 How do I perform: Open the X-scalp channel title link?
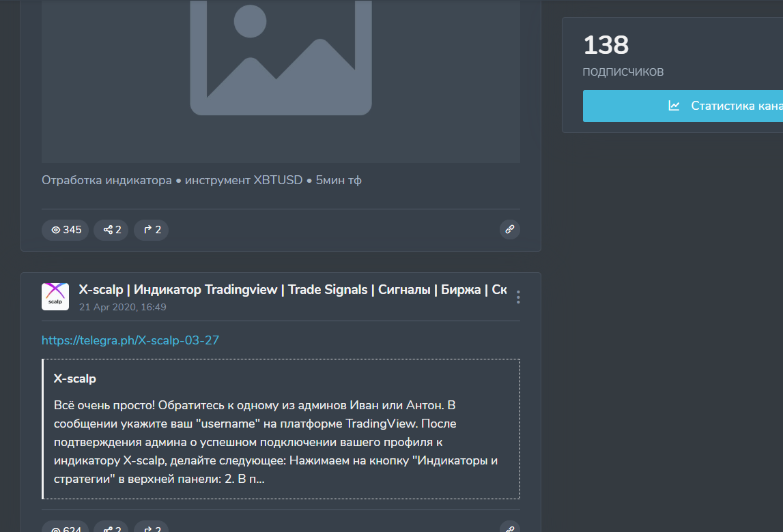pos(273,289)
